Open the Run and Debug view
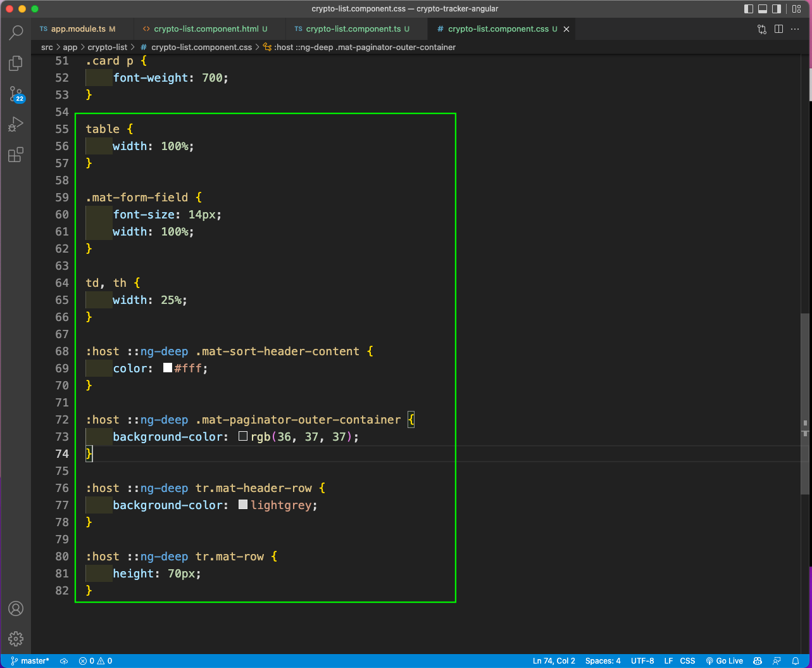Viewport: 812px width, 668px height. [x=16, y=125]
